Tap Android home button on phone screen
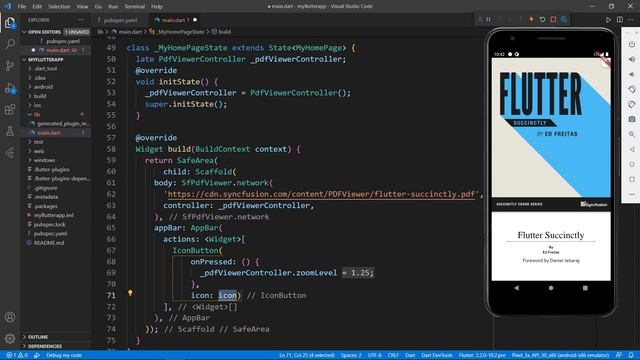 point(551,288)
